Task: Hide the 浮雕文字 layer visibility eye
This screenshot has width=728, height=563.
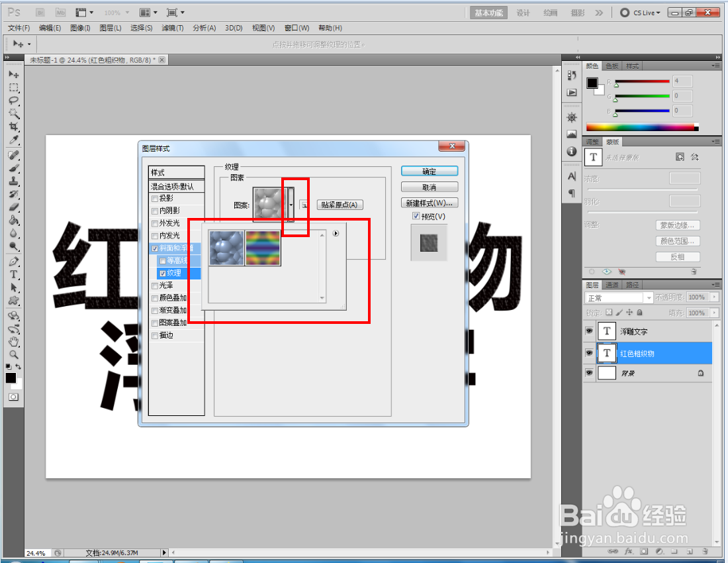Action: coord(589,331)
